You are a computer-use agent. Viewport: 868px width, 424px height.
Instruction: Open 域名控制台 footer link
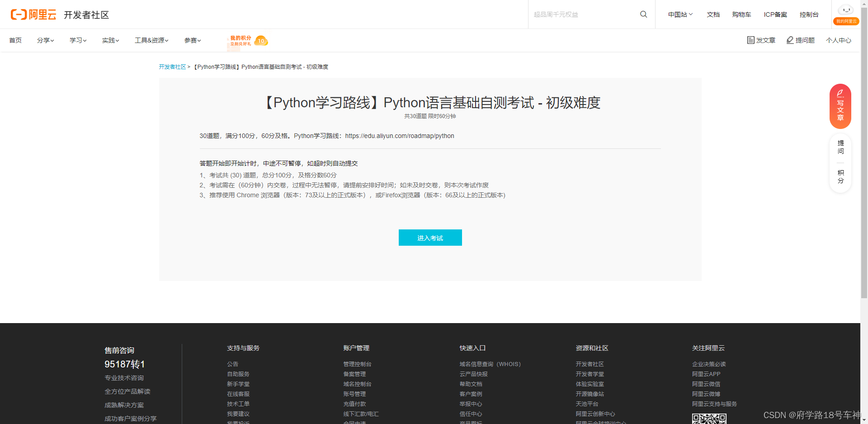pos(357,384)
